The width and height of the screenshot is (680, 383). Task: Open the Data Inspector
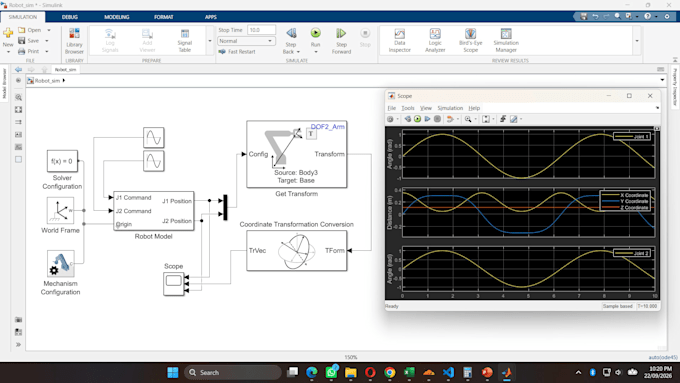coord(399,41)
